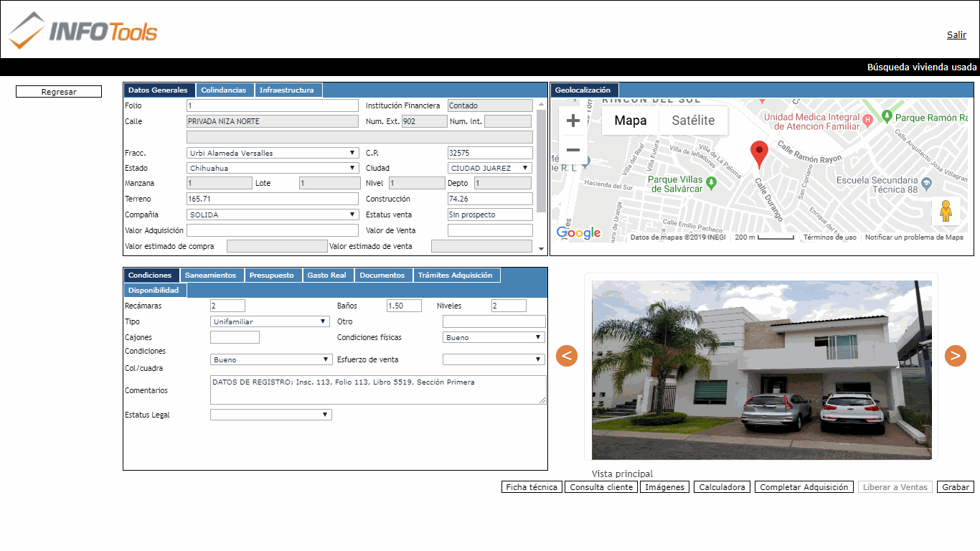Image resolution: width=980 pixels, height=551 pixels.
Task: Click the Valor de Venta input
Action: [x=490, y=230]
